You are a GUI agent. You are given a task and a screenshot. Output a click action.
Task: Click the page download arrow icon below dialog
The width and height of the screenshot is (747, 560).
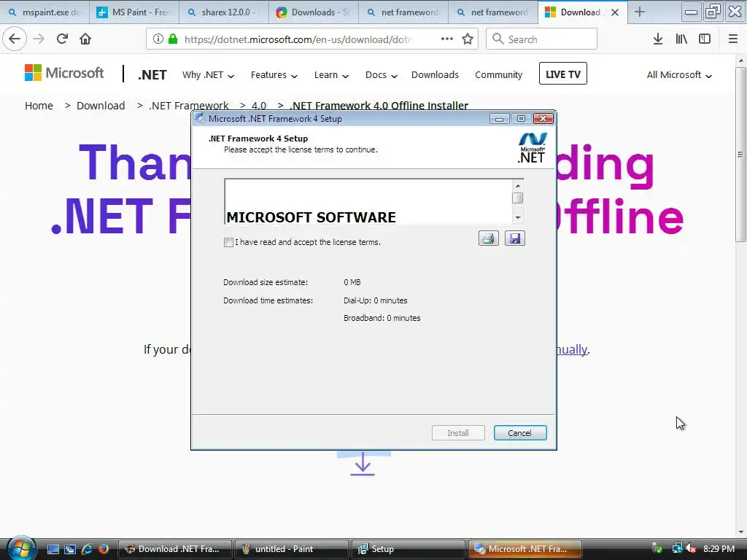click(363, 464)
